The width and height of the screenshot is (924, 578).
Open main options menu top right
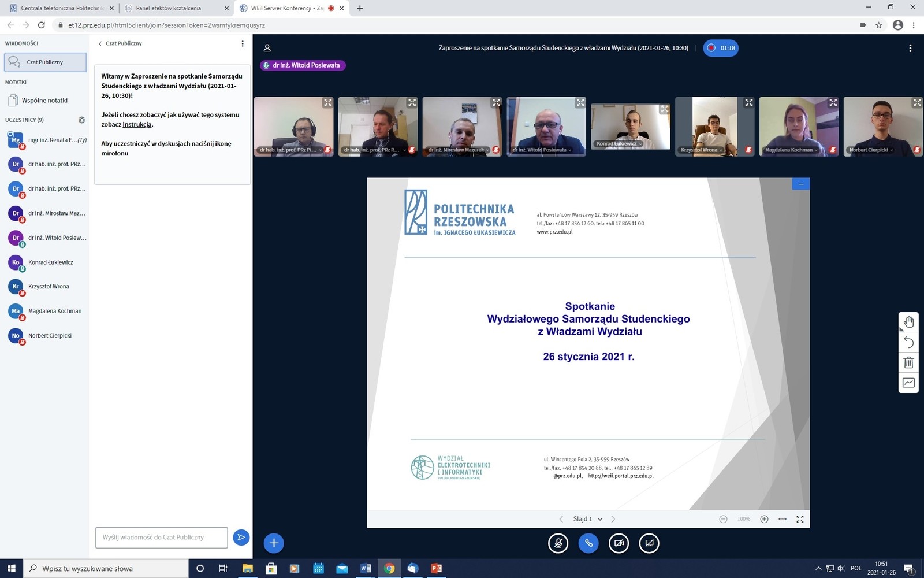click(x=910, y=49)
